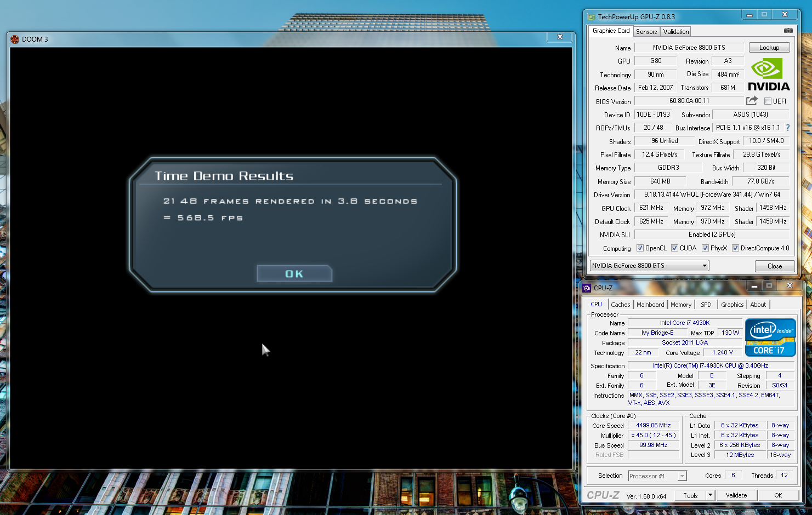Click the CPU-Z title bar app icon
The image size is (812, 515).
[x=587, y=288]
